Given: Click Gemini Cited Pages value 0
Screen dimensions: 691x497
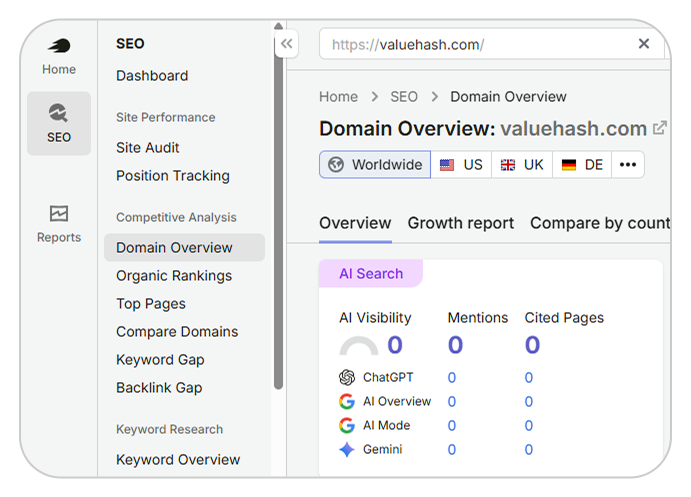Looking at the screenshot, I should (529, 449).
